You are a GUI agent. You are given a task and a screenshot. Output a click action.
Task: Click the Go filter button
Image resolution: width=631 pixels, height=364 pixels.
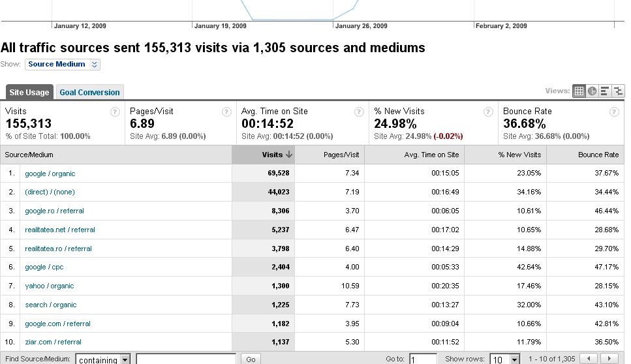(x=251, y=359)
